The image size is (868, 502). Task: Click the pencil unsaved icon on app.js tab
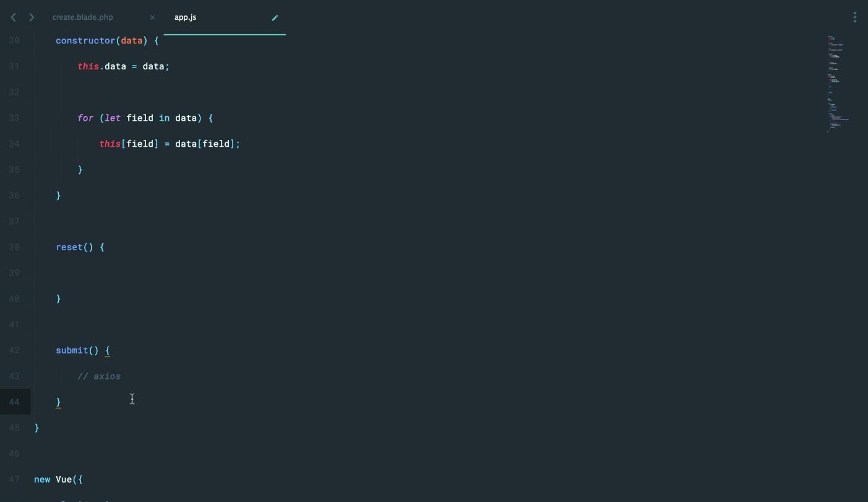click(275, 17)
